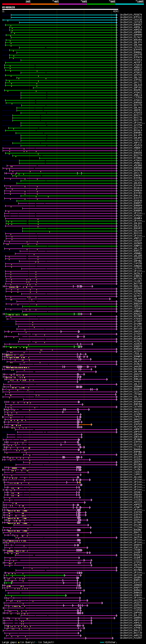146x644 pixels.
Task: Click the orange ~40% identity legend segment
Action: point(45,4)
